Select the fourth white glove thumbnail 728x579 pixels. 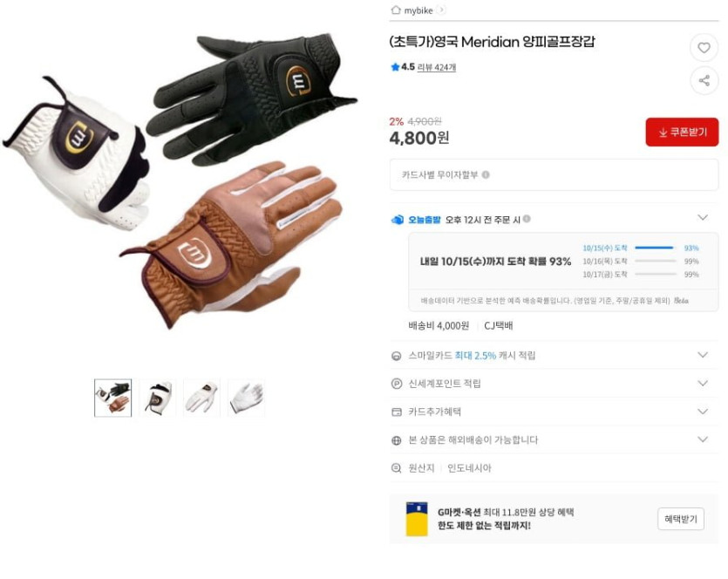[247, 398]
